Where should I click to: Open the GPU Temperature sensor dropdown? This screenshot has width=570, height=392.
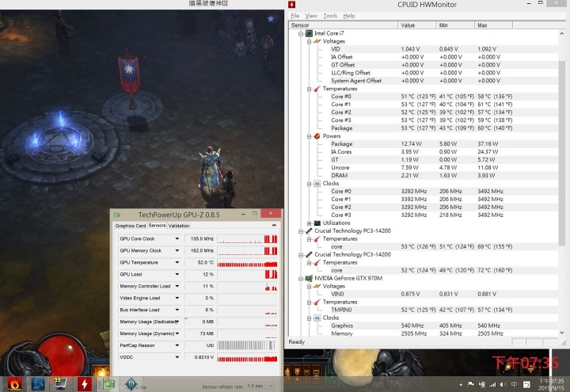[x=177, y=263]
